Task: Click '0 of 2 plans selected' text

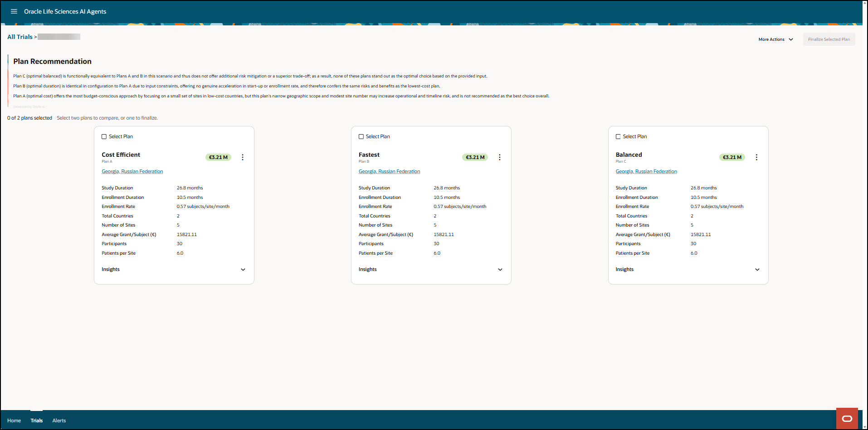Action: click(x=29, y=118)
